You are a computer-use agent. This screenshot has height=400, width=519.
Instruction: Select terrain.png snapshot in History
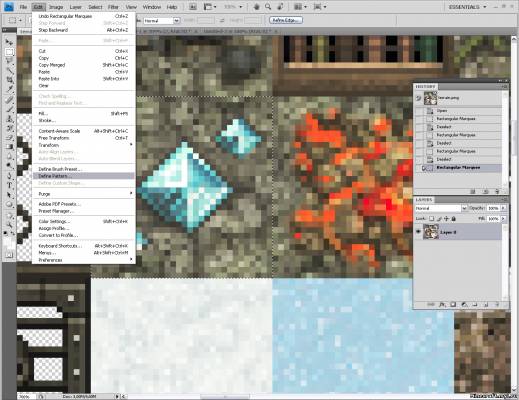pyautogui.click(x=462, y=98)
